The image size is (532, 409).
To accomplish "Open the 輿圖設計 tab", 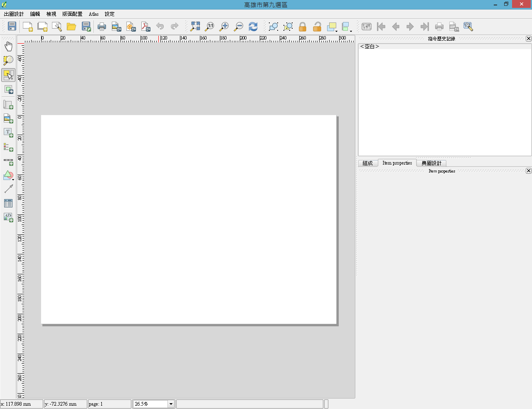I will pyautogui.click(x=431, y=163).
